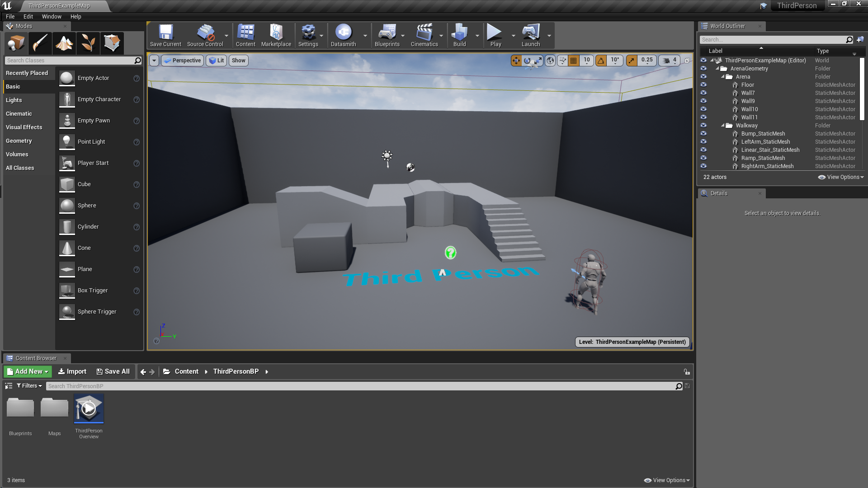Switch to the Lights mode category

click(14, 100)
